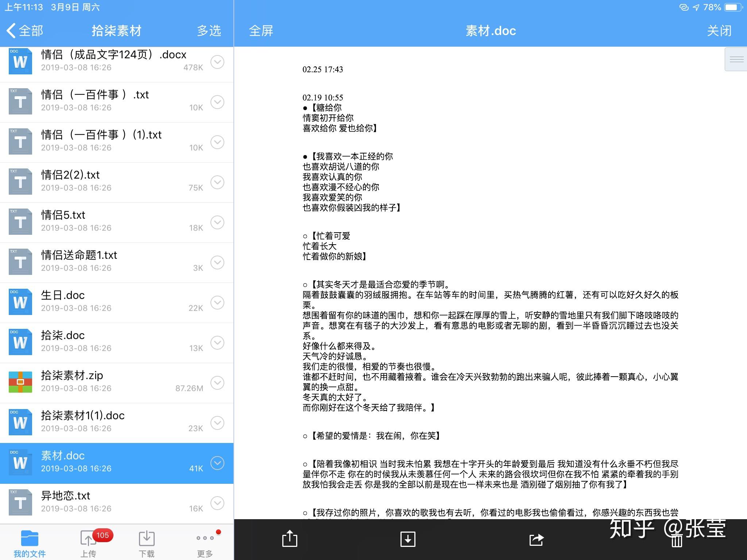Expand options for 情侣（一百件事）.txt
747x560 pixels.
[217, 102]
